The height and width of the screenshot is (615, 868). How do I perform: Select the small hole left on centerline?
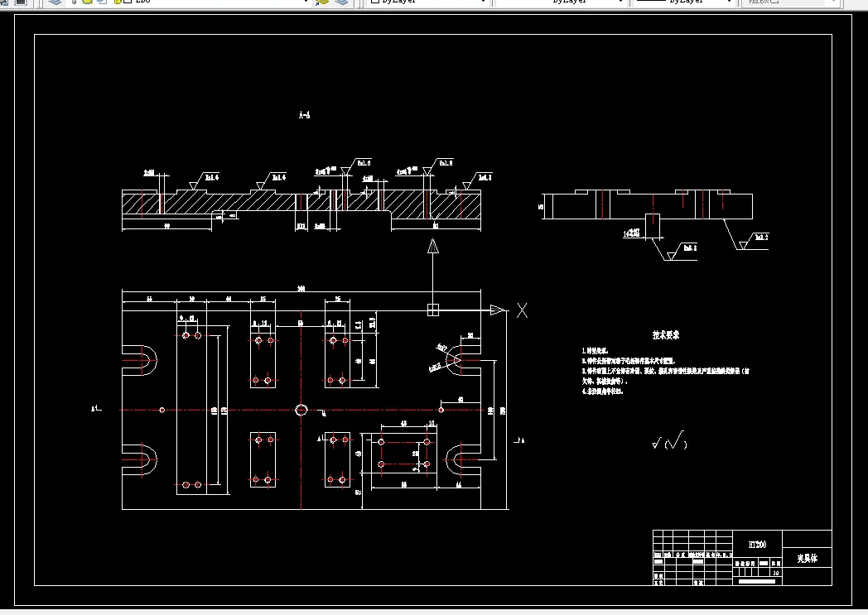[x=162, y=410]
